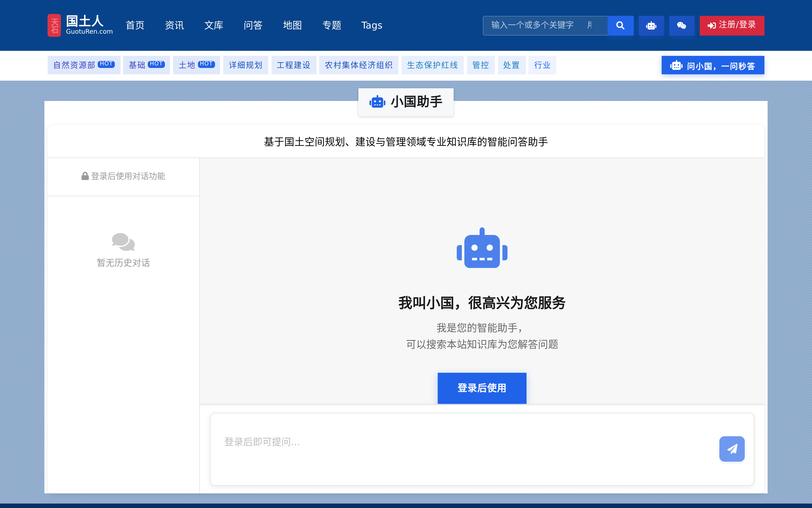Select the 工程建设 tag
812x508 pixels.
pyautogui.click(x=293, y=65)
